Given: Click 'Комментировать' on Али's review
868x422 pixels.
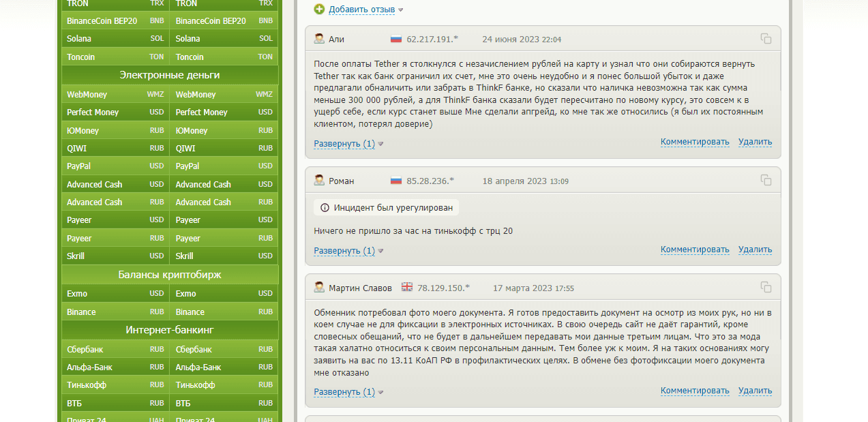Looking at the screenshot, I should 695,142.
